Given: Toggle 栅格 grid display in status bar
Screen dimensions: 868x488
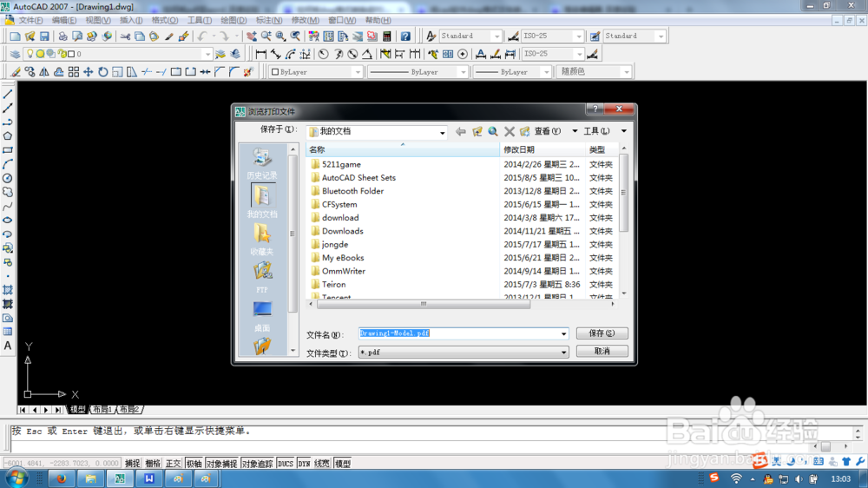Looking at the screenshot, I should [x=153, y=464].
